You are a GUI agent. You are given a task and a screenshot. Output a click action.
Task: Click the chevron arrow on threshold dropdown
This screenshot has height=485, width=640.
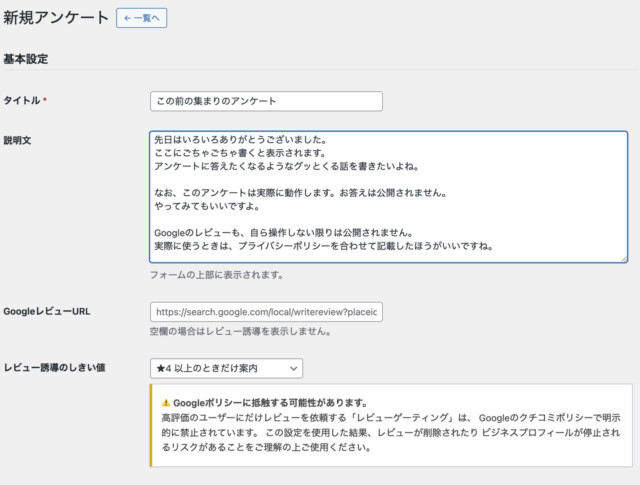[x=293, y=369]
